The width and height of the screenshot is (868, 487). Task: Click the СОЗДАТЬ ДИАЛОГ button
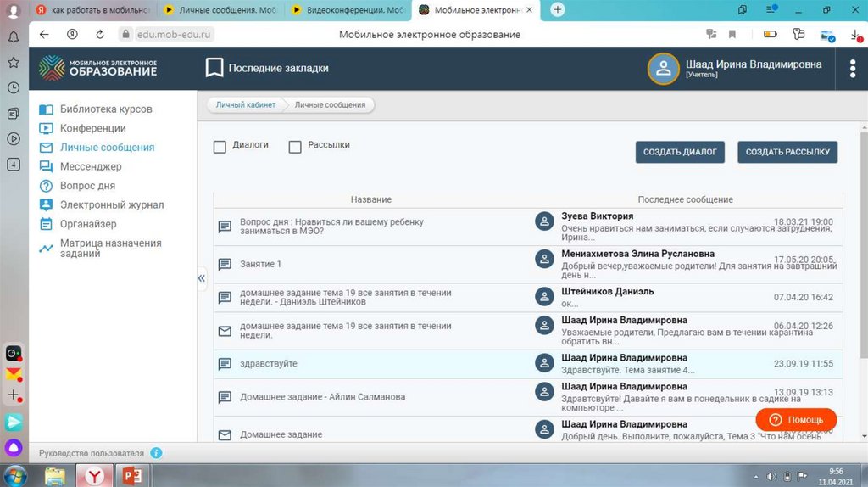[x=680, y=152]
